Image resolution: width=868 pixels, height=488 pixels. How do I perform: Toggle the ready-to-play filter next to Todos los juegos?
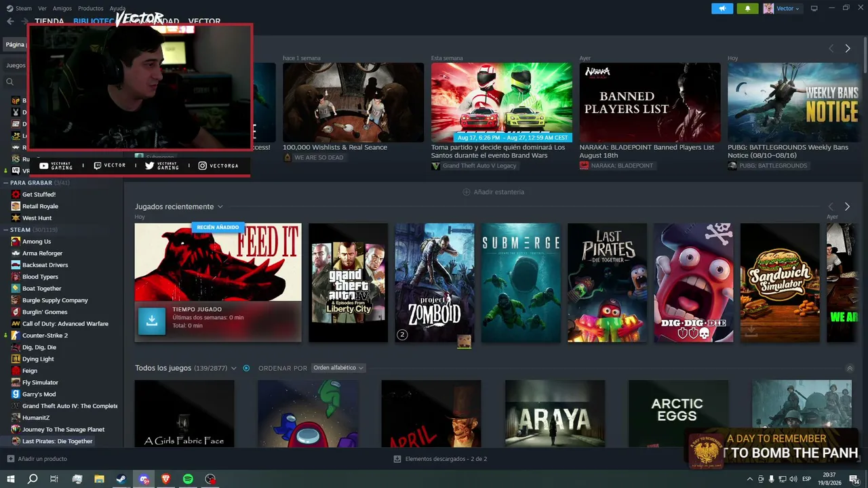[246, 368]
